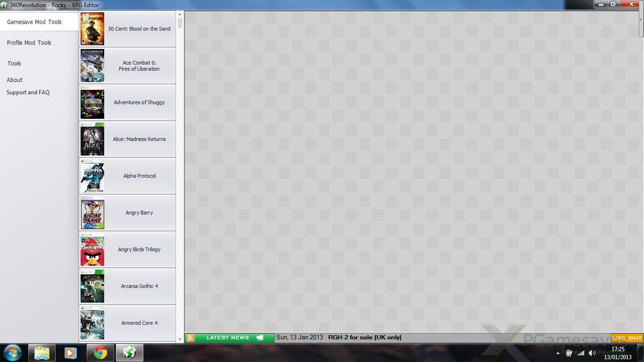
Task: Open Google Chrome from the taskbar
Action: (x=100, y=353)
